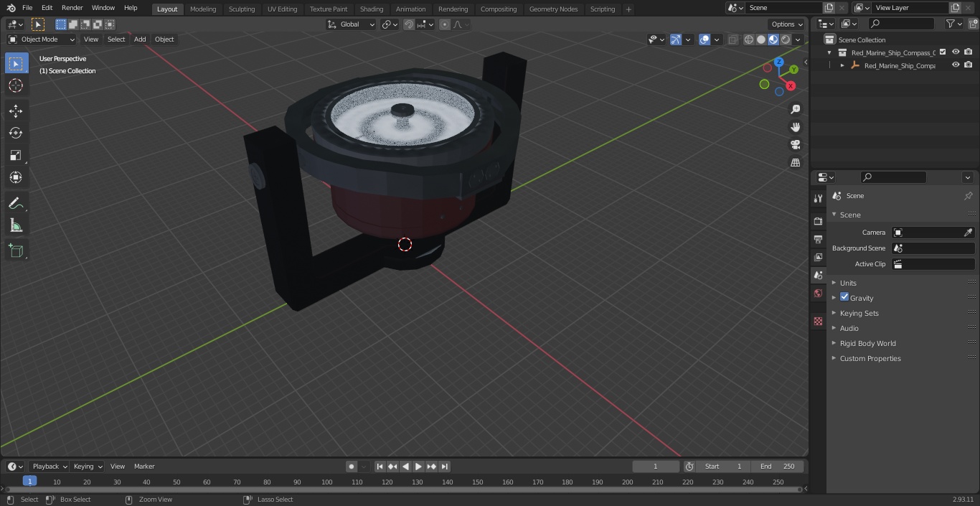Open the Object Mode dropdown

point(42,39)
